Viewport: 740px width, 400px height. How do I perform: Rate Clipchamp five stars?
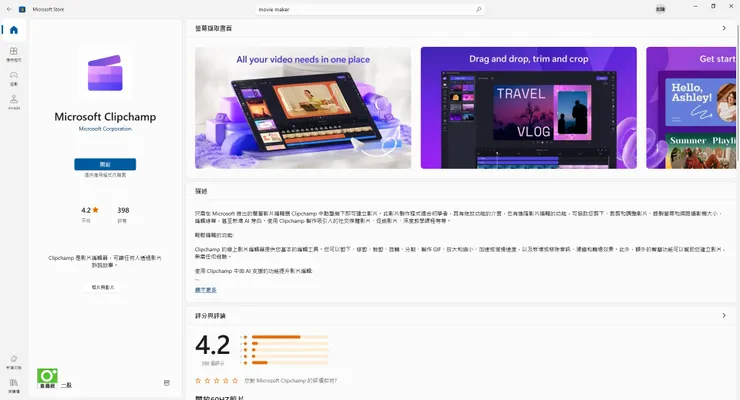point(235,380)
